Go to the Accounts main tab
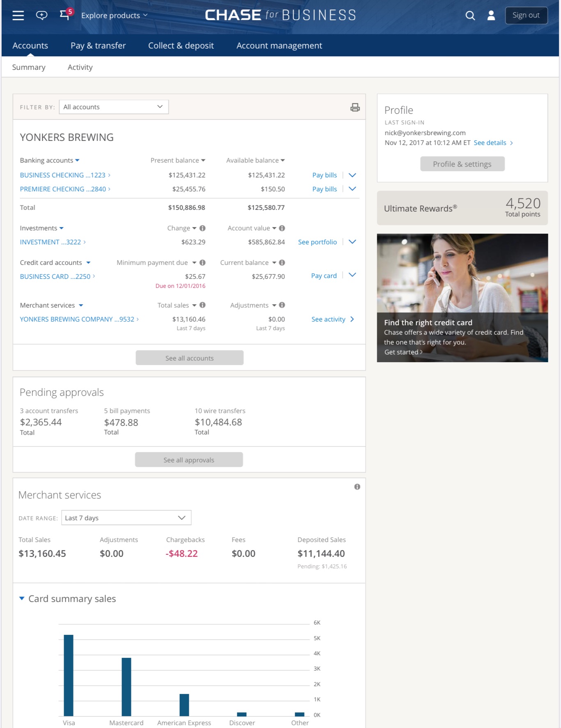The height and width of the screenshot is (728, 561). (x=30, y=46)
